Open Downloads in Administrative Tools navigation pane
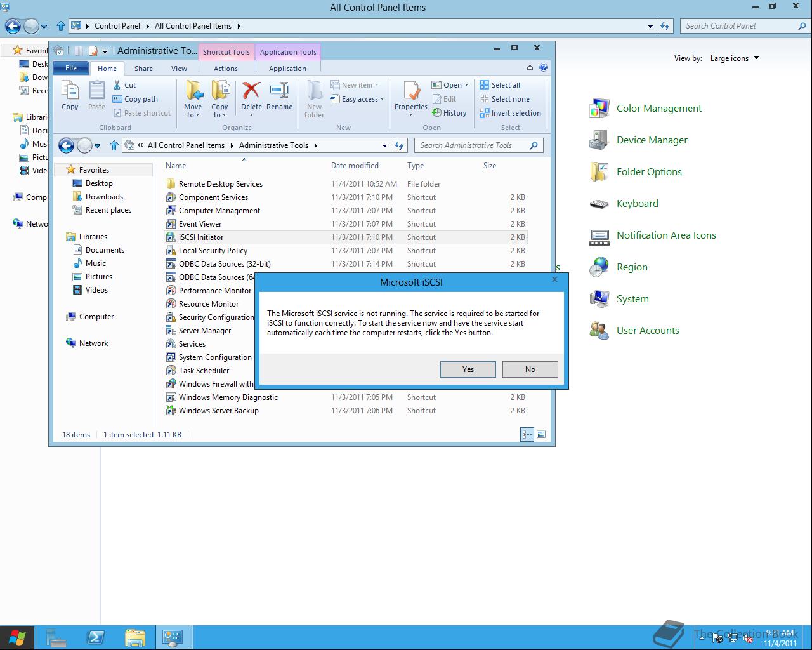This screenshot has width=812, height=650. point(104,197)
